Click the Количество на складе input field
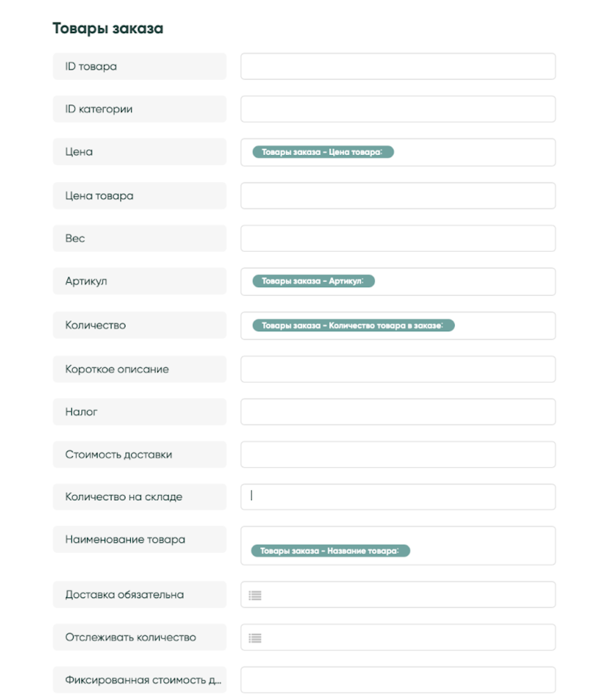This screenshot has width=616, height=694. tap(398, 497)
